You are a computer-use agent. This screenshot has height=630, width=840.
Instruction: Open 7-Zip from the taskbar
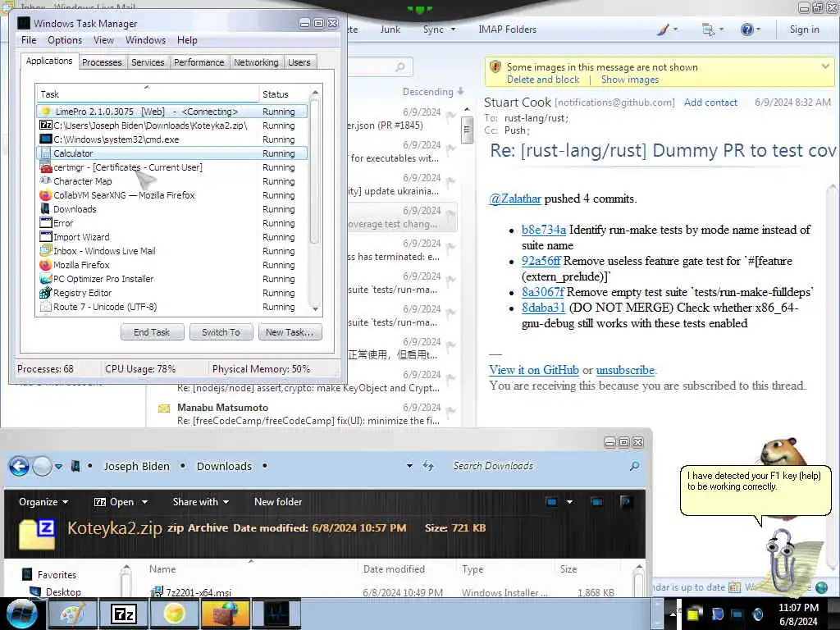click(123, 614)
